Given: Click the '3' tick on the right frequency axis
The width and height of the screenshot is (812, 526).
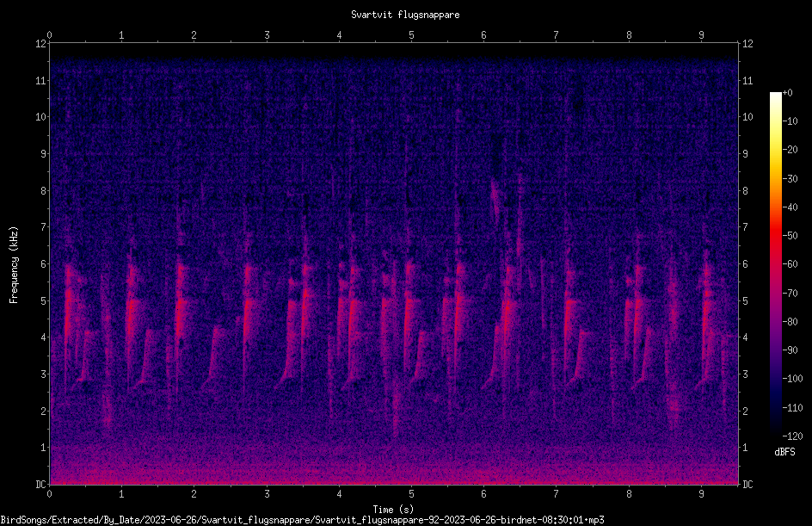Looking at the screenshot, I should click(x=745, y=374).
